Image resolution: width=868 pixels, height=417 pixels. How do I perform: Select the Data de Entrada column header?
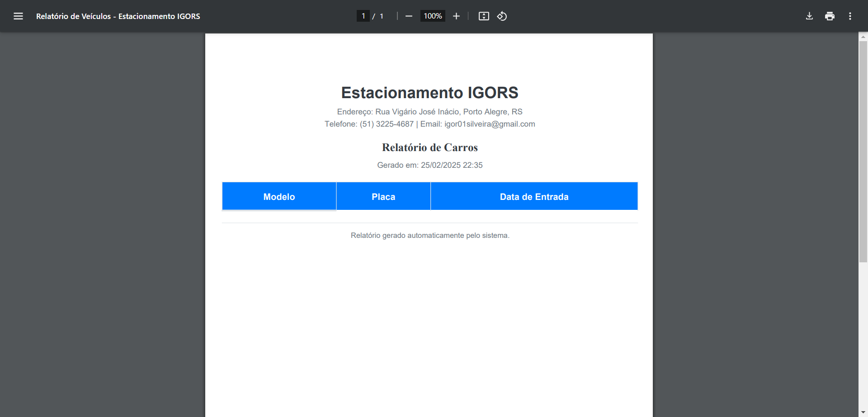click(534, 196)
